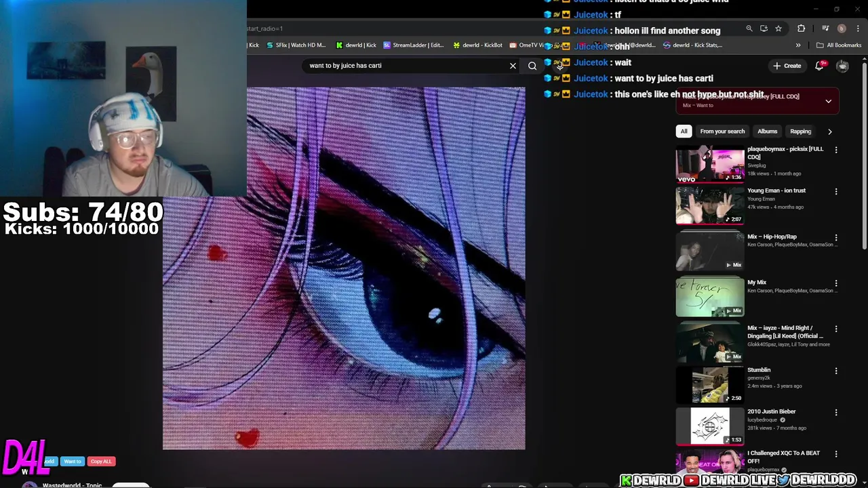Open the Stumblin video thumbnail
868x488 pixels.
[710, 384]
